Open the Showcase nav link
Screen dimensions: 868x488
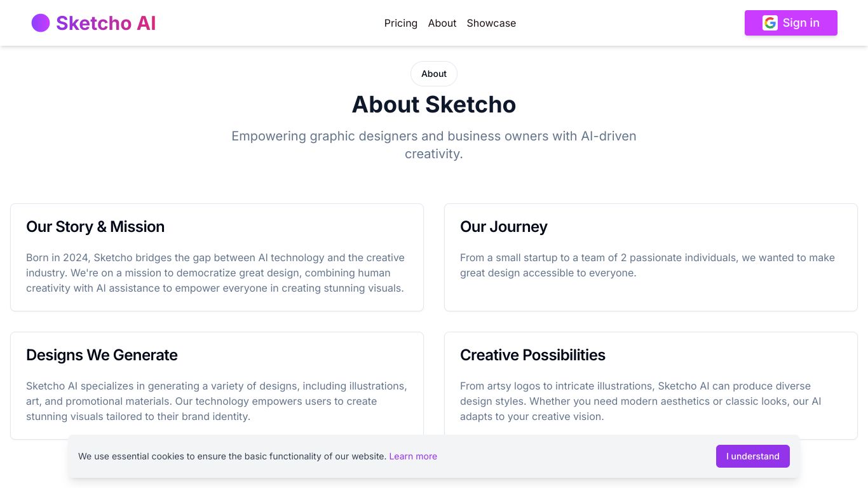[x=491, y=23]
